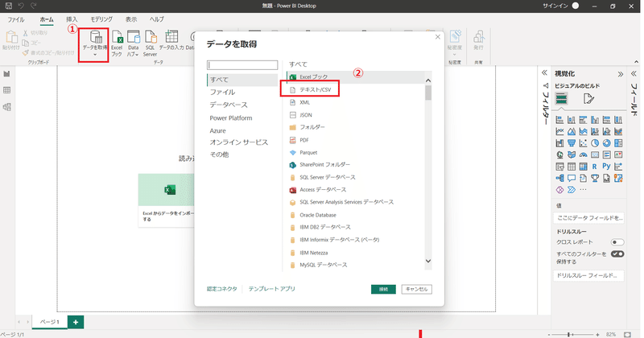Click the Excel ブック ribbon button
644x338 pixels.
tap(117, 43)
